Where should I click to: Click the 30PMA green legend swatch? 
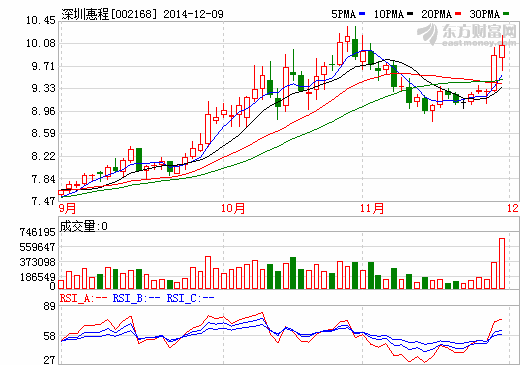(506, 14)
